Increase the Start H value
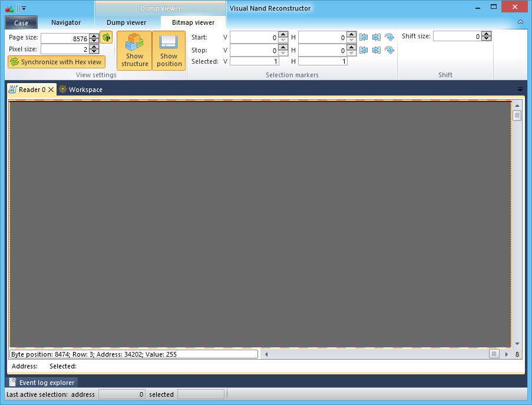532x405 pixels. tap(352, 34)
